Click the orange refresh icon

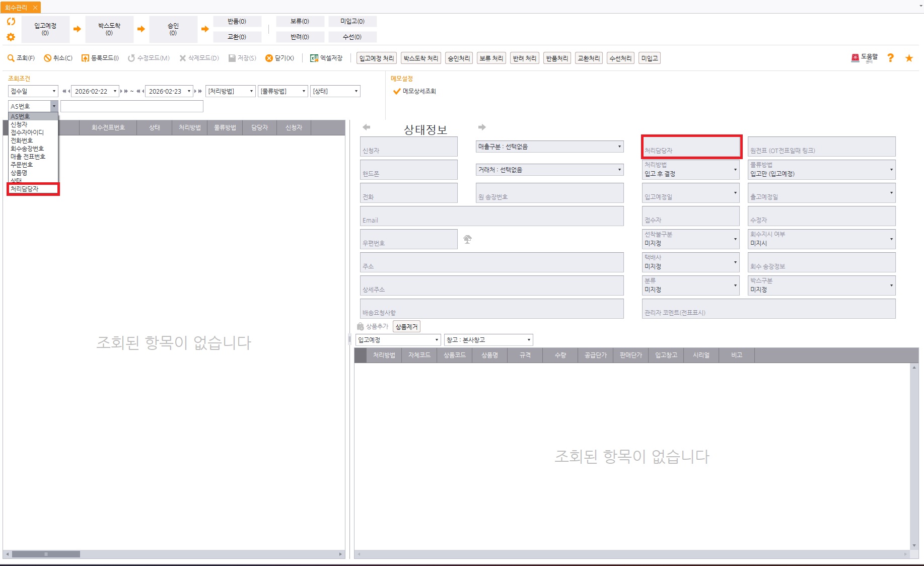pyautogui.click(x=11, y=22)
